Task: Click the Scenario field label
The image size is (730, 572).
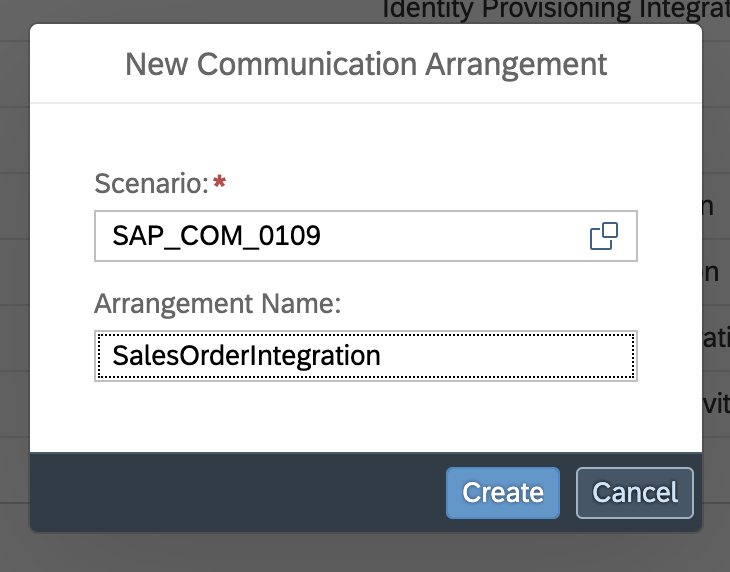Action: pyautogui.click(x=151, y=183)
